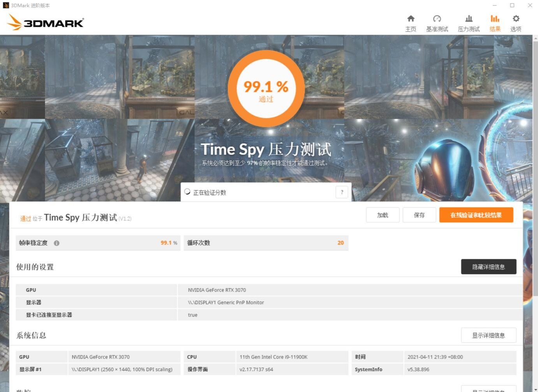Click the 3DMark logo in the top left

[45, 22]
